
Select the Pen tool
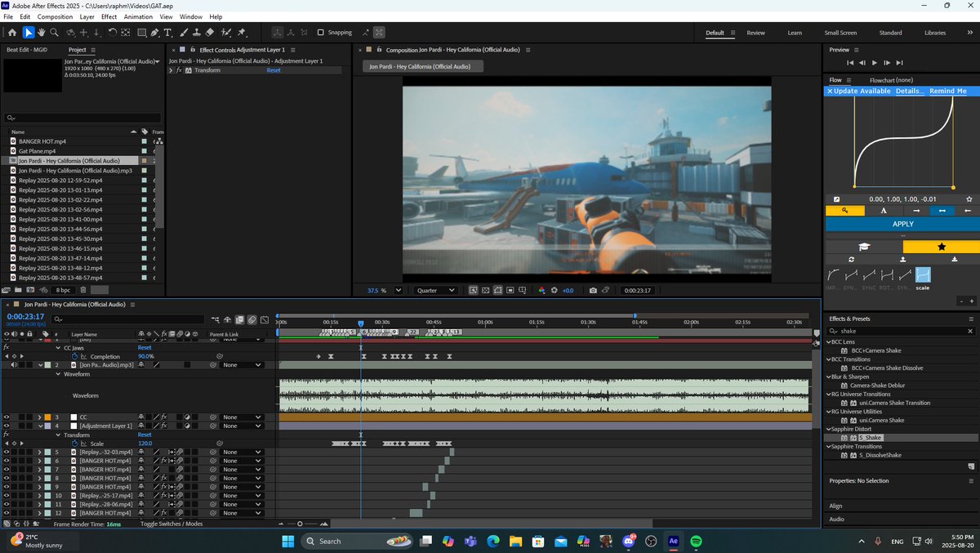click(155, 33)
